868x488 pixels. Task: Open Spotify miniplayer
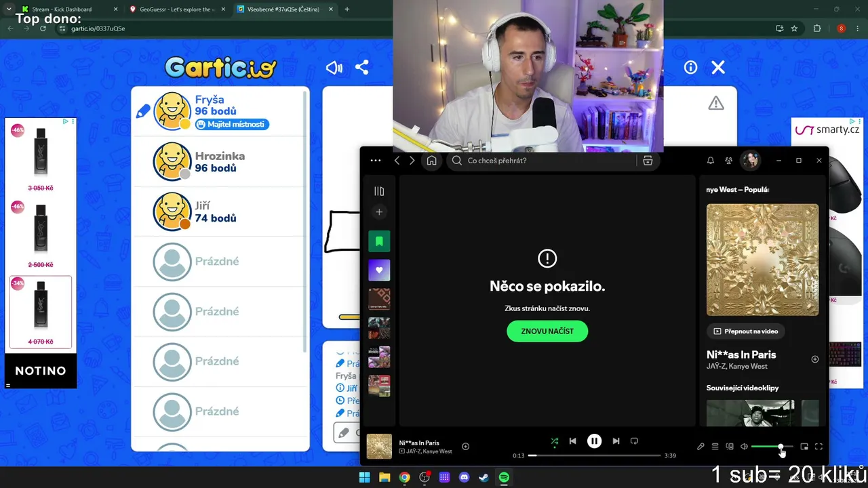(x=804, y=447)
